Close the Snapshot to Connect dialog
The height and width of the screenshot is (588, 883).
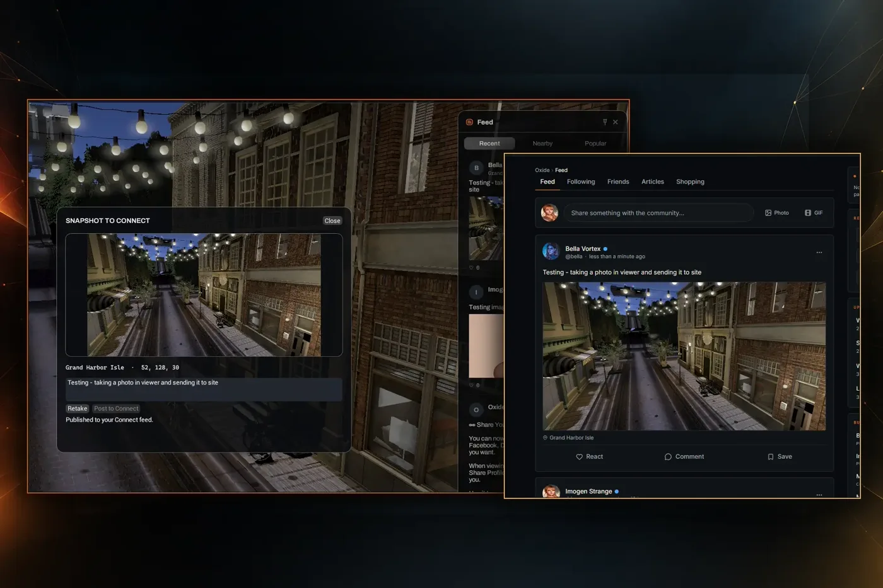coord(332,221)
